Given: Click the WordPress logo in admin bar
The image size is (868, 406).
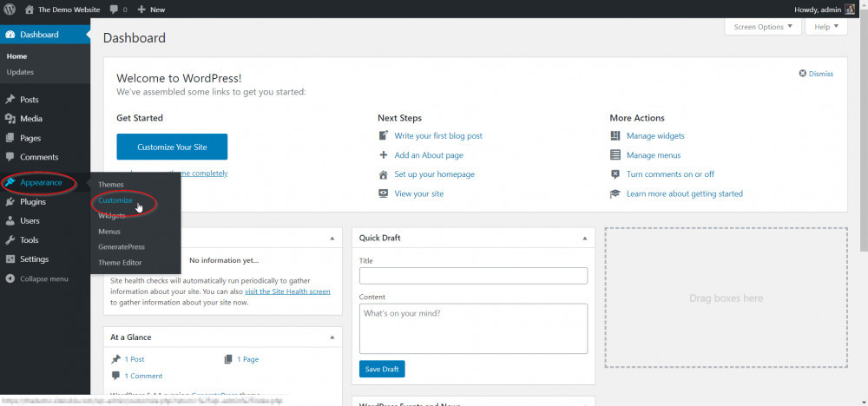Looking at the screenshot, I should coord(10,9).
